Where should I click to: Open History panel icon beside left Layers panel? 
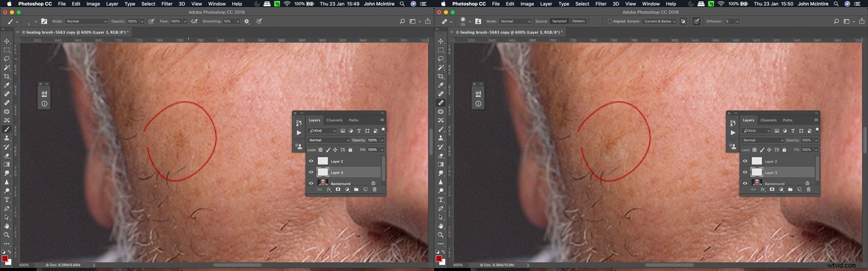point(299,122)
